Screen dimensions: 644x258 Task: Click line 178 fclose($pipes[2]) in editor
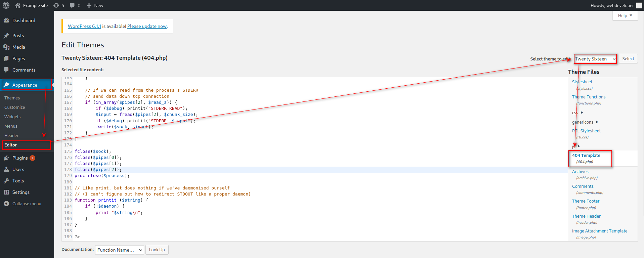[x=98, y=170]
